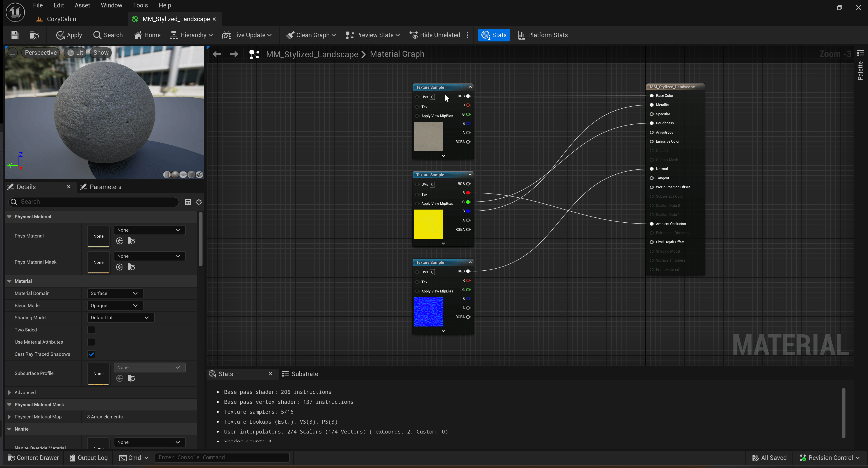Switch to the Substrate tab

coord(304,374)
